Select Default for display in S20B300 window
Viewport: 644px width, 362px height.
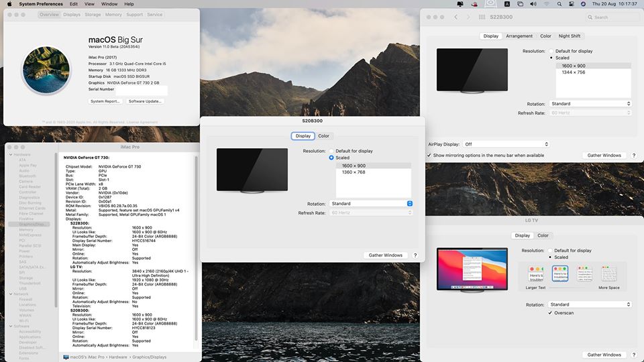pos(331,151)
